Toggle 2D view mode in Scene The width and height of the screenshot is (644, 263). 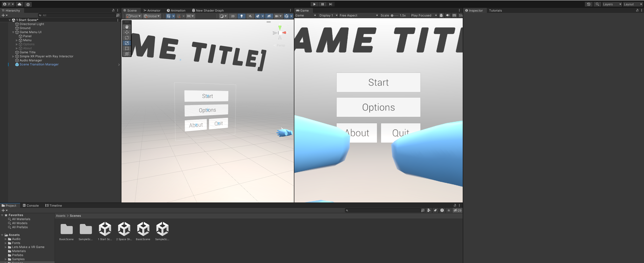(233, 16)
